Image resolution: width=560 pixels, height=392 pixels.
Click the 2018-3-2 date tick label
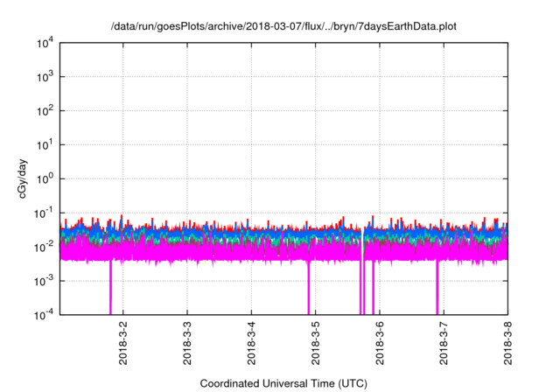pos(123,343)
